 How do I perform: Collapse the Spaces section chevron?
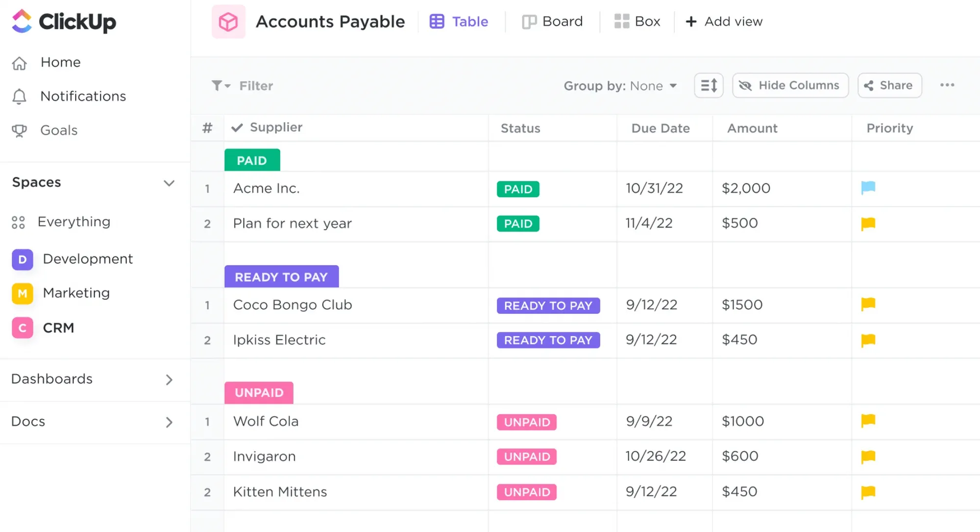[169, 183]
